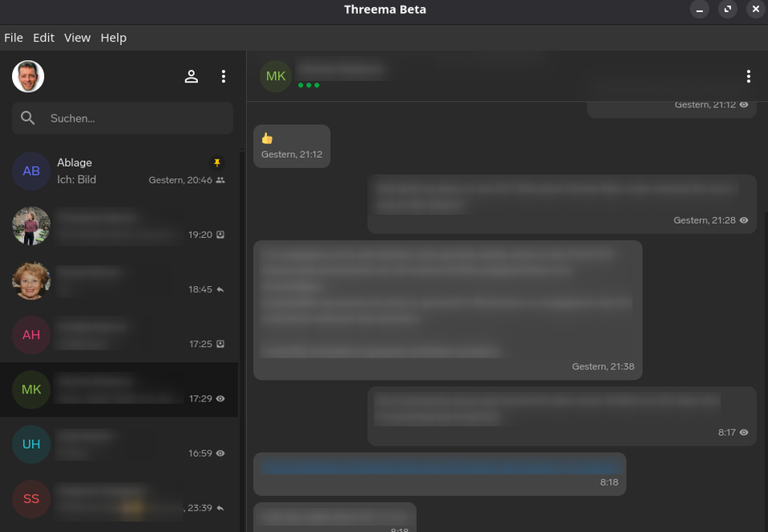
Task: Click the eye read icon beside 16:59
Action: tap(220, 453)
